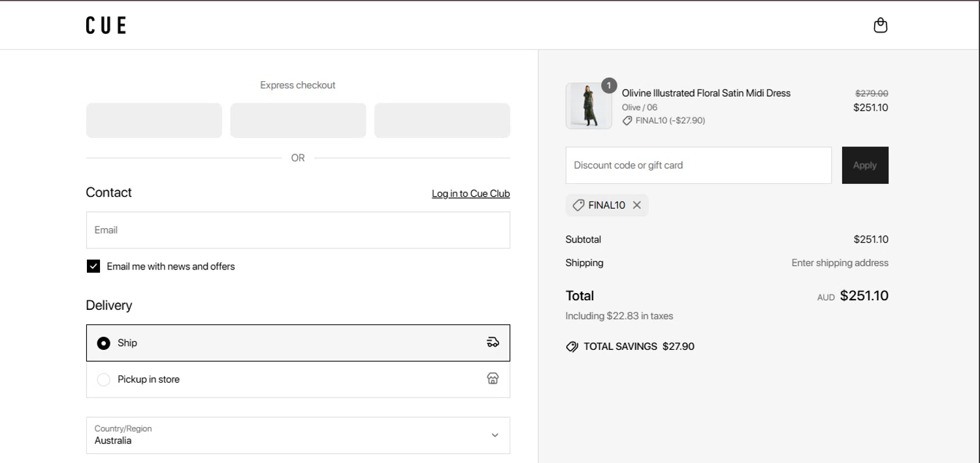Click Olivine Illustrated Floral Satin Midi Dress

[x=706, y=93]
